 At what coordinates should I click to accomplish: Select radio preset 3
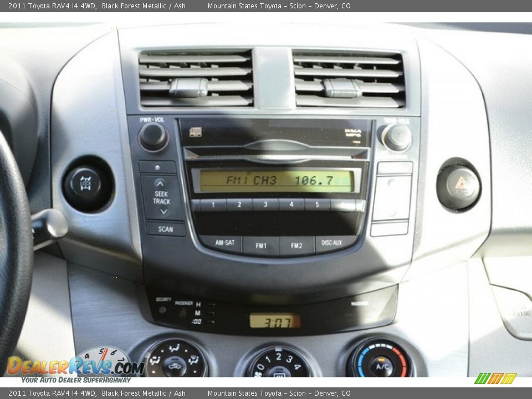point(265,205)
